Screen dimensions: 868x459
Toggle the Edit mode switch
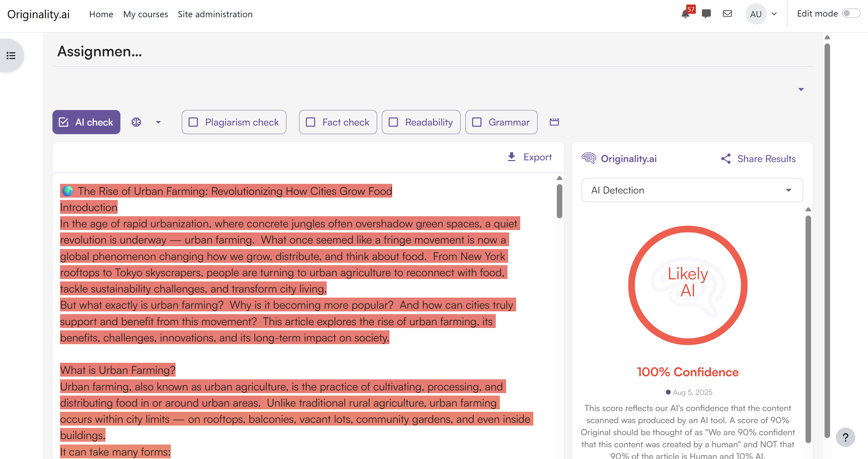point(851,13)
